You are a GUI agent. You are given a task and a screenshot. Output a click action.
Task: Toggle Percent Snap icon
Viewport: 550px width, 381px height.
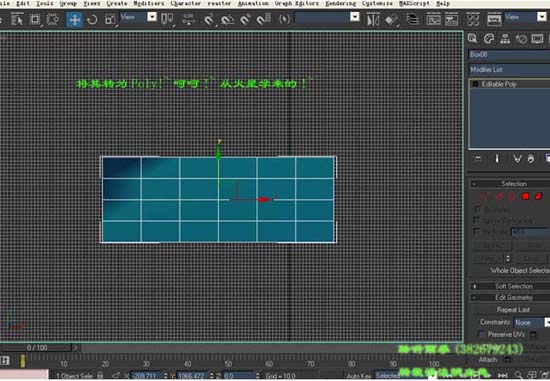(245, 19)
